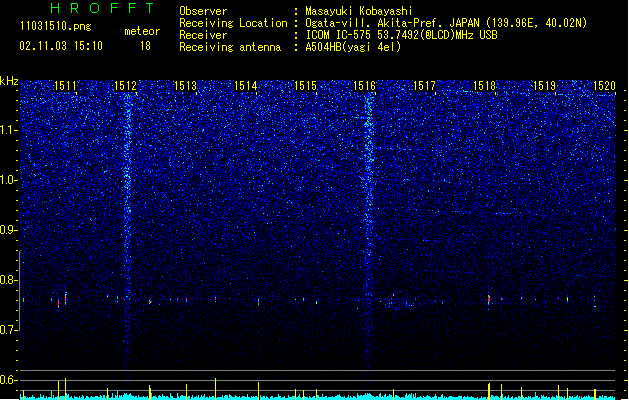
Task: Click the file name 11031510.png
Action: click(x=55, y=27)
